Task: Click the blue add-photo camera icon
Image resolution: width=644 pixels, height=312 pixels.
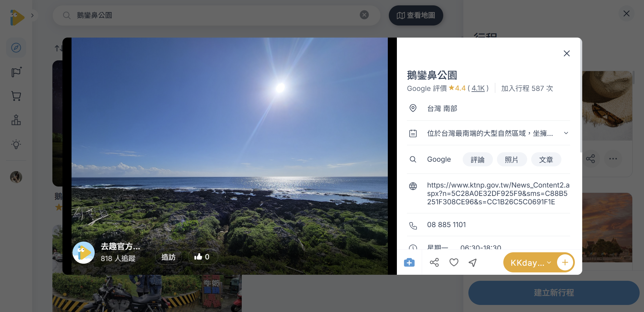Action: (x=409, y=262)
